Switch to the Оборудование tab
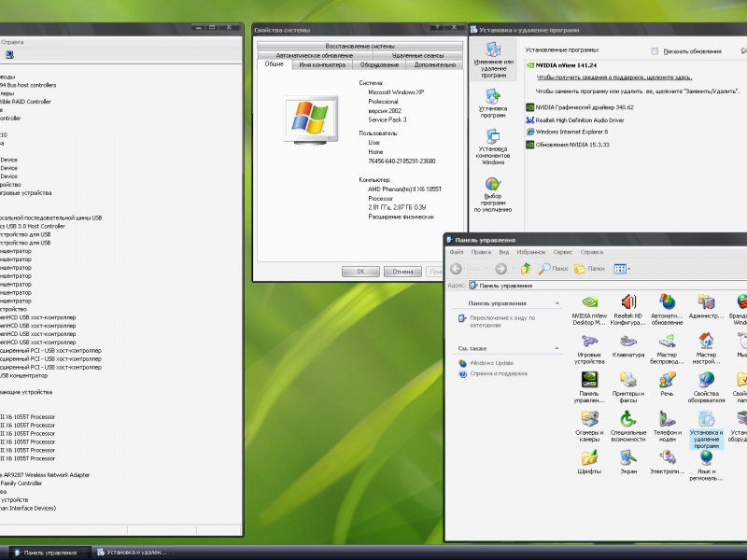 pos(379,64)
